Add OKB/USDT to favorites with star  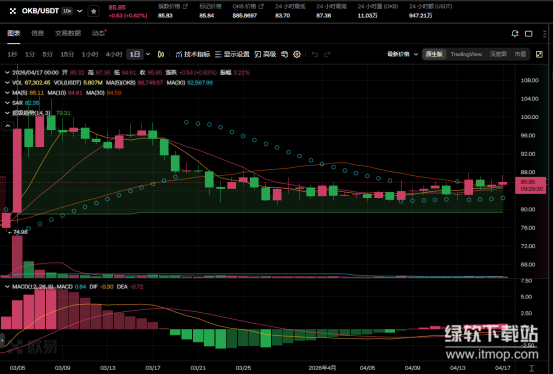tap(93, 11)
